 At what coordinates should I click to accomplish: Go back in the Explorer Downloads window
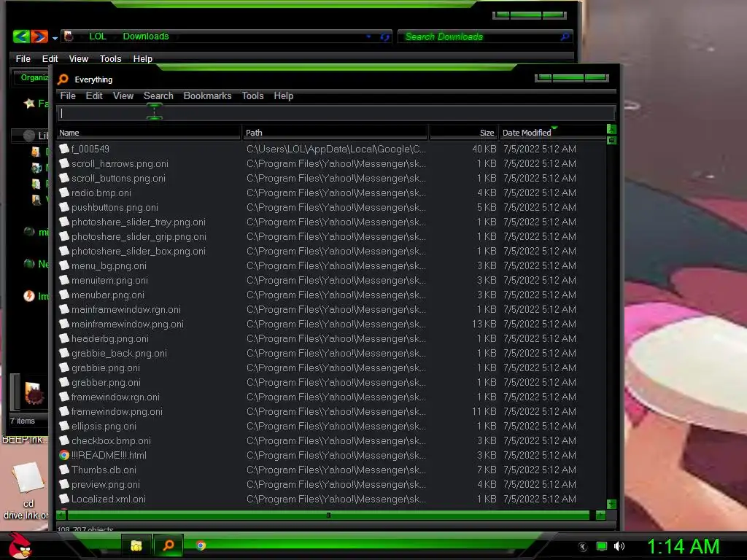tap(21, 36)
